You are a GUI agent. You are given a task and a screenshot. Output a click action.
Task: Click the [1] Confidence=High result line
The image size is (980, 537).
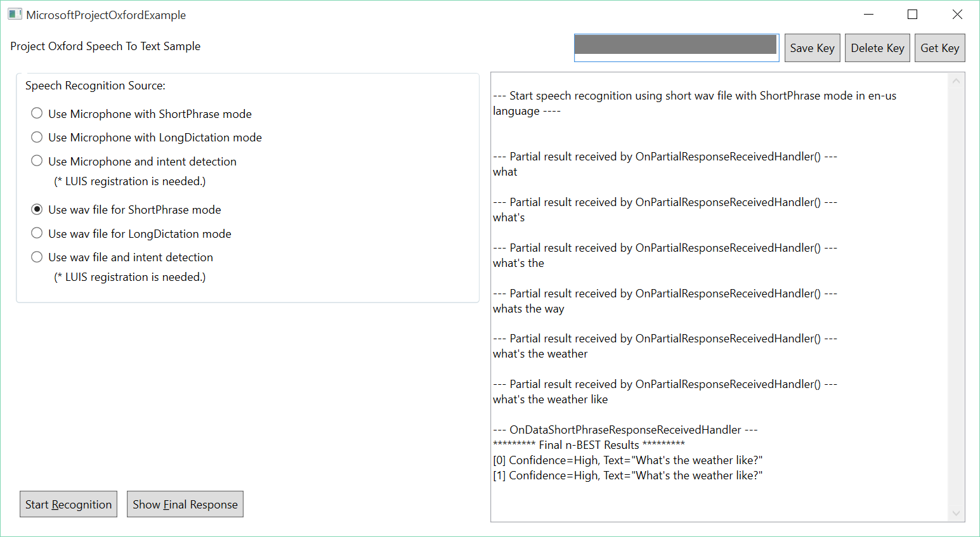pos(628,476)
